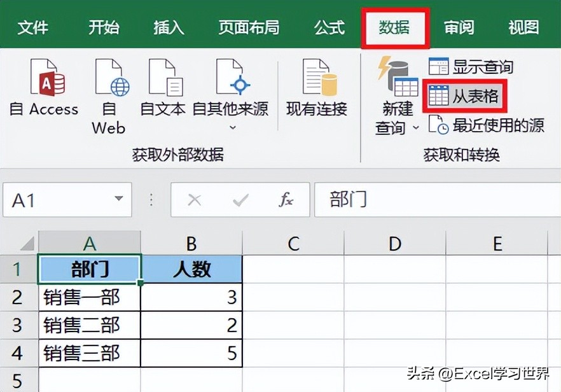This screenshot has height=392, width=561.
Task: Select column E header
Action: 497,244
